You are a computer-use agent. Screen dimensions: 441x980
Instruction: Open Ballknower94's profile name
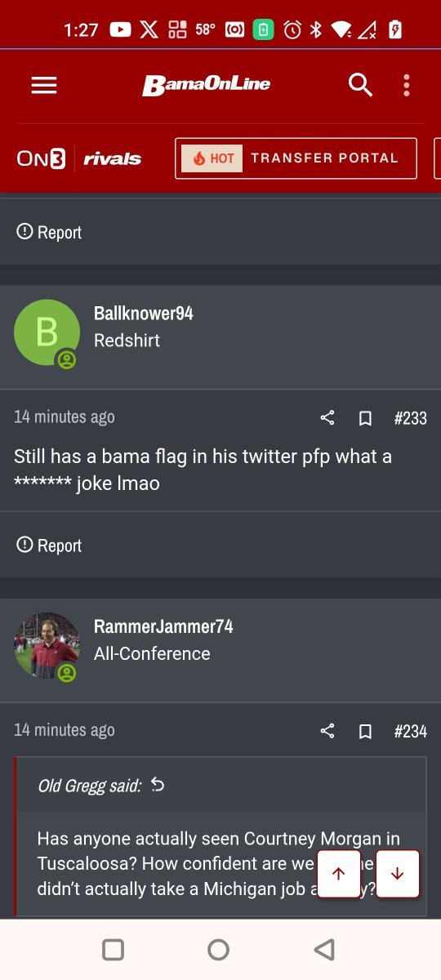click(144, 314)
